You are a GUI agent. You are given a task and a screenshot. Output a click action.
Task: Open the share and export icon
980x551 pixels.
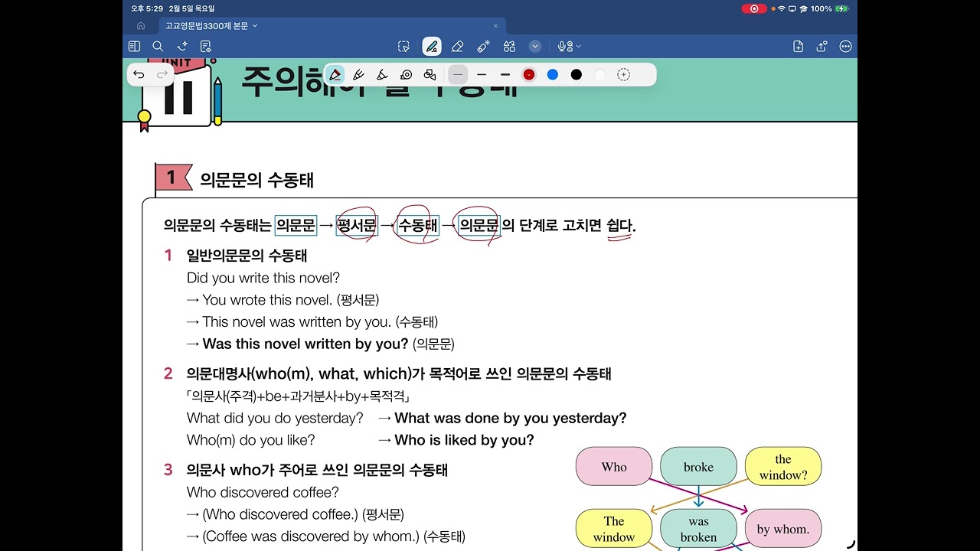(x=822, y=47)
